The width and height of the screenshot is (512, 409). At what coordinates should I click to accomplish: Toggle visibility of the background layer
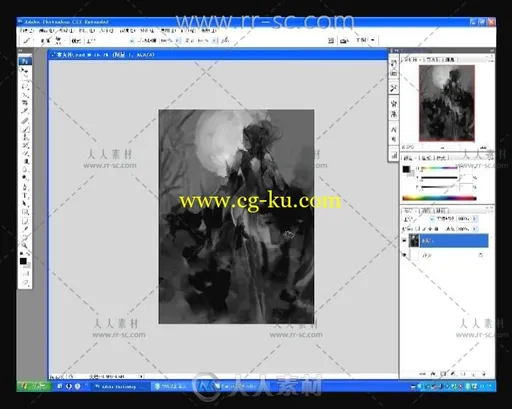[x=404, y=255]
